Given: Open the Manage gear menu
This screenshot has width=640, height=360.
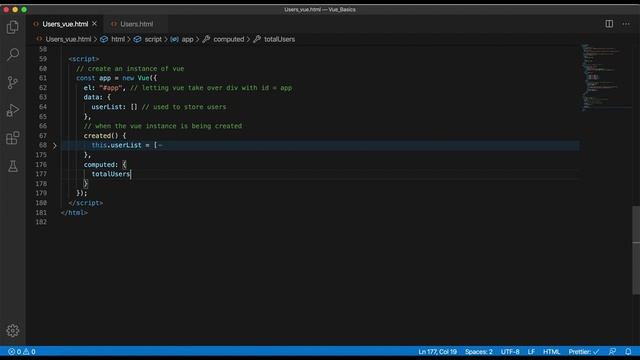Looking at the screenshot, I should click(13, 330).
